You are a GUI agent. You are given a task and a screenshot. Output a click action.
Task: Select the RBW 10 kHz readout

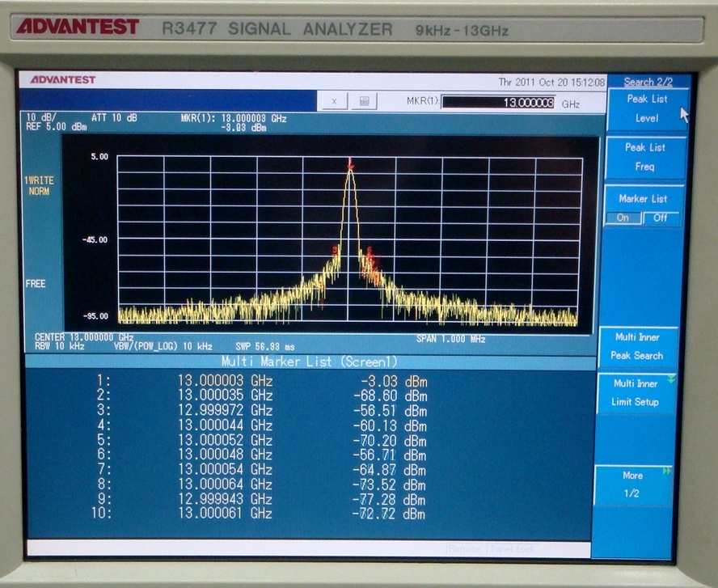[60, 346]
